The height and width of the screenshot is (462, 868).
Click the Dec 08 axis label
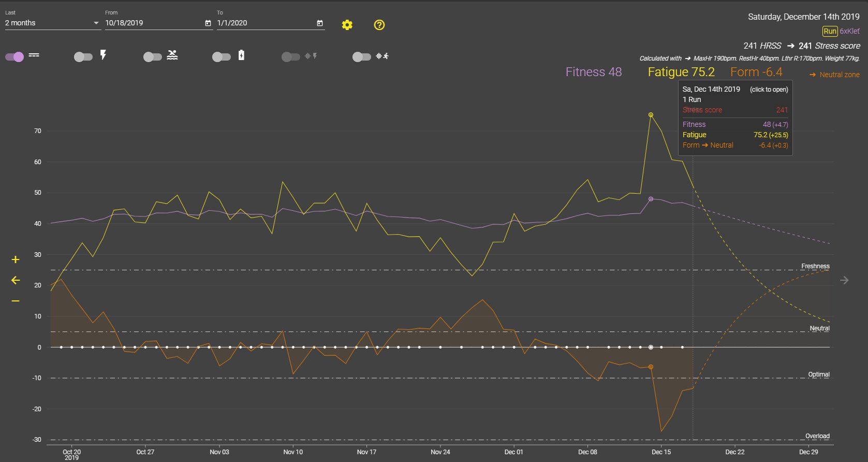coord(587,452)
